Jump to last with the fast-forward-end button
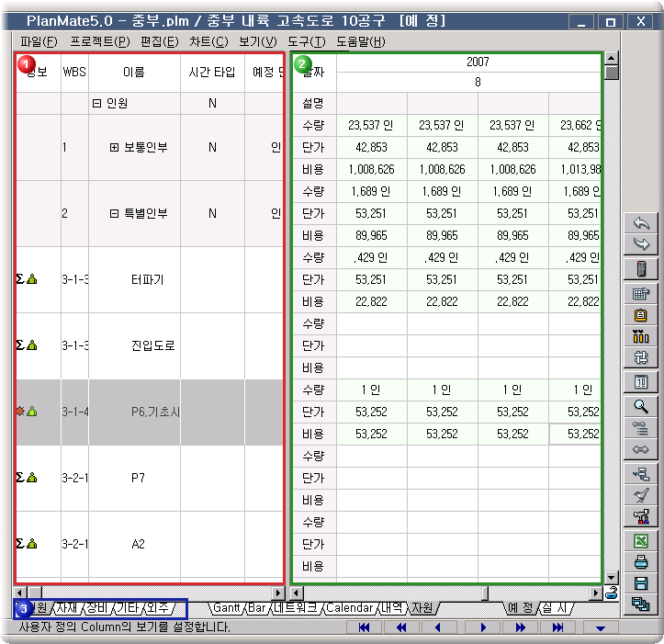The width and height of the screenshot is (664, 644). (557, 627)
